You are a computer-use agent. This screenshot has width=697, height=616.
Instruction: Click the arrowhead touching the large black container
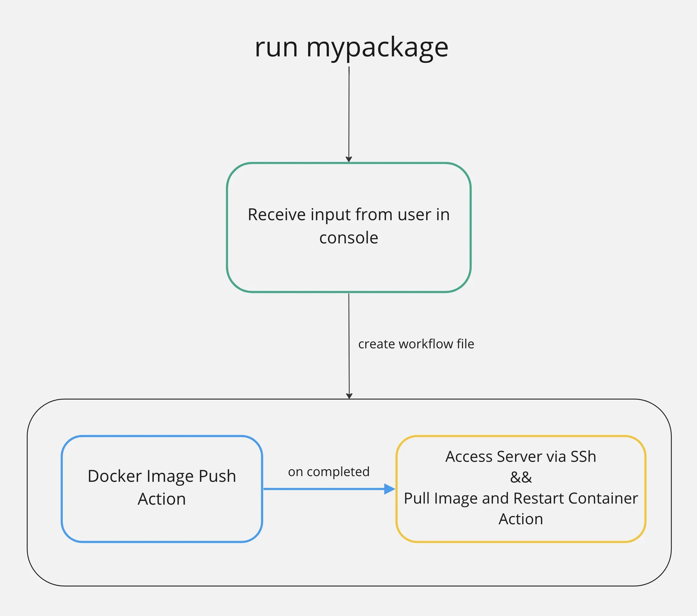tap(349, 396)
